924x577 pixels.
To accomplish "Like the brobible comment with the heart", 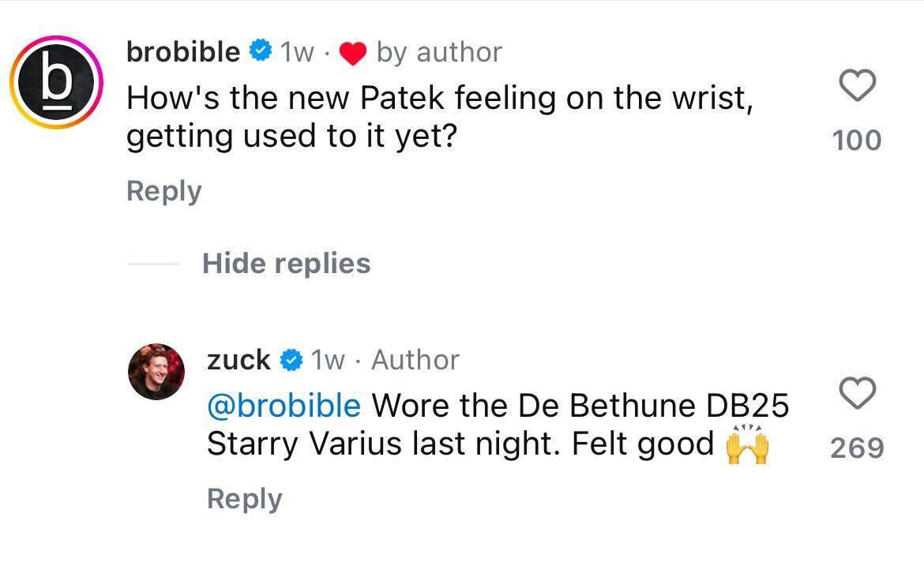I will pos(858,85).
